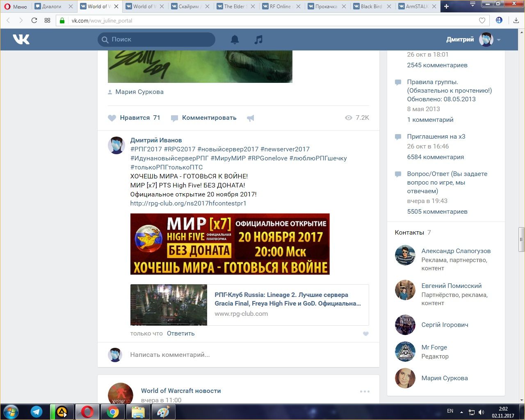This screenshot has width=525, height=420.
Task: Expand the Дмитрий profile dropdown arrow
Action: (499, 40)
